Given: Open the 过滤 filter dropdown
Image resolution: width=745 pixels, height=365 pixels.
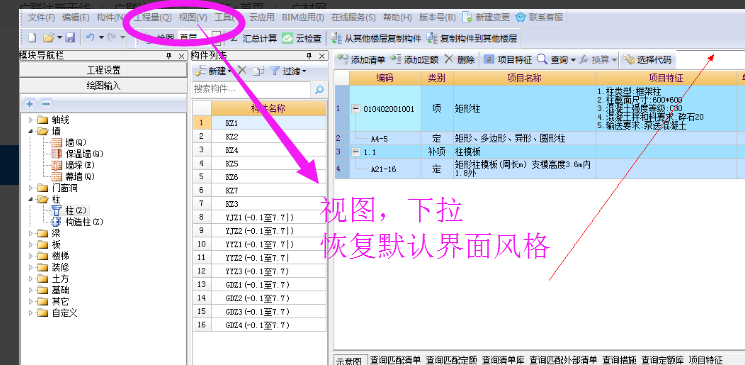Looking at the screenshot, I should [304, 72].
